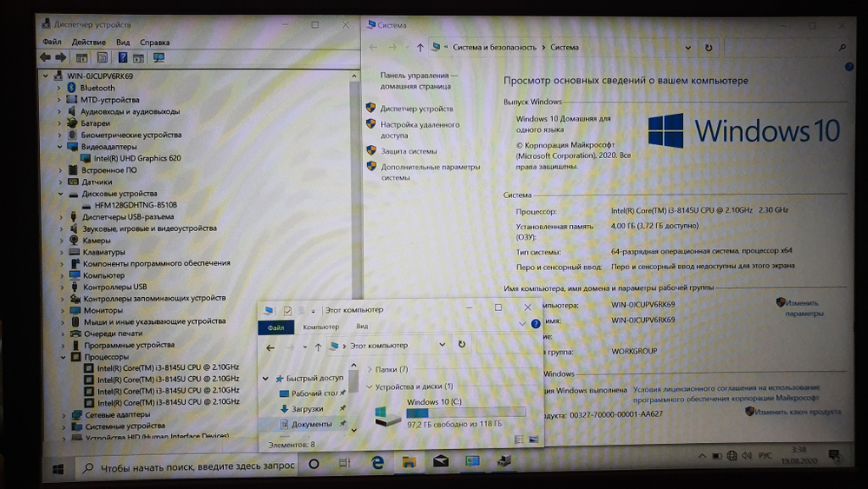Click the Up arrow in System window address bar

(420, 48)
